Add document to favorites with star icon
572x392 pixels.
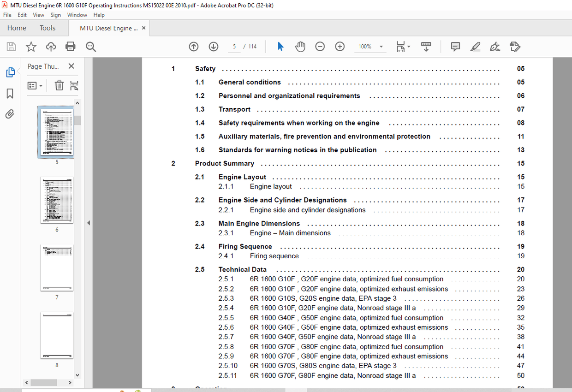[x=31, y=47]
